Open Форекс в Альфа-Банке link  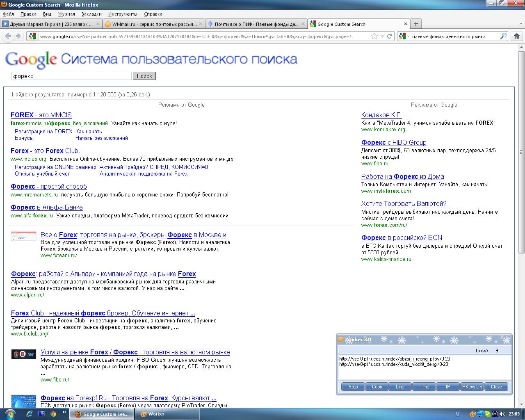pyautogui.click(x=47, y=207)
